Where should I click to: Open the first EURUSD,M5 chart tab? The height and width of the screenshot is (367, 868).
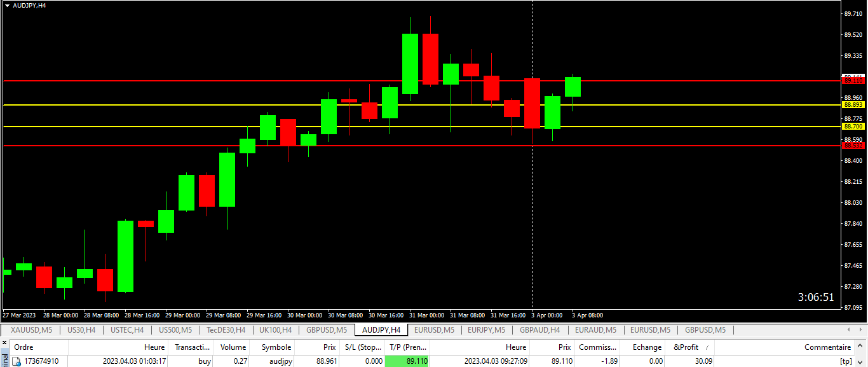point(434,330)
